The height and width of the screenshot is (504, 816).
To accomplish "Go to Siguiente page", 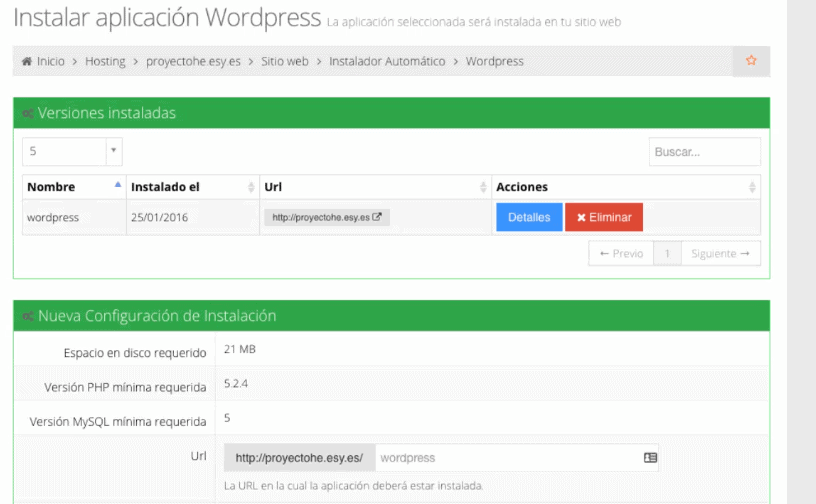I will (721, 254).
